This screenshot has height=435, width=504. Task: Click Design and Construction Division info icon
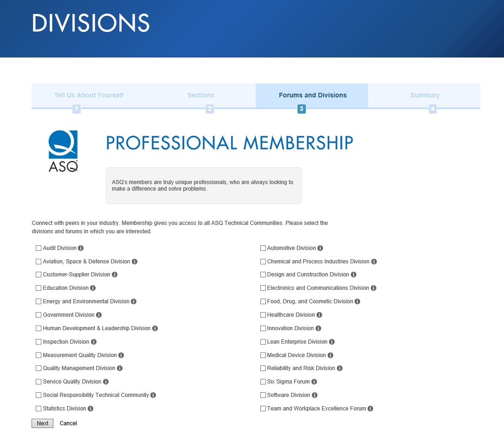point(353,275)
